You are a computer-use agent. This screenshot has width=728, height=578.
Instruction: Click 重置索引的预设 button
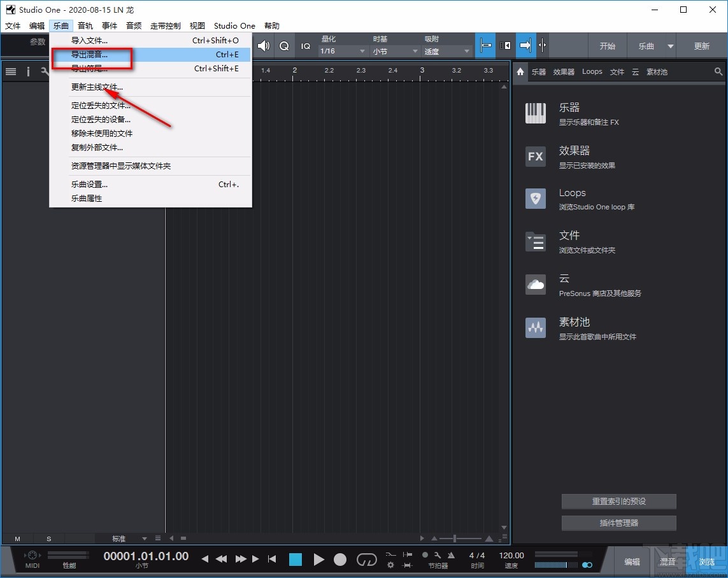(618, 501)
